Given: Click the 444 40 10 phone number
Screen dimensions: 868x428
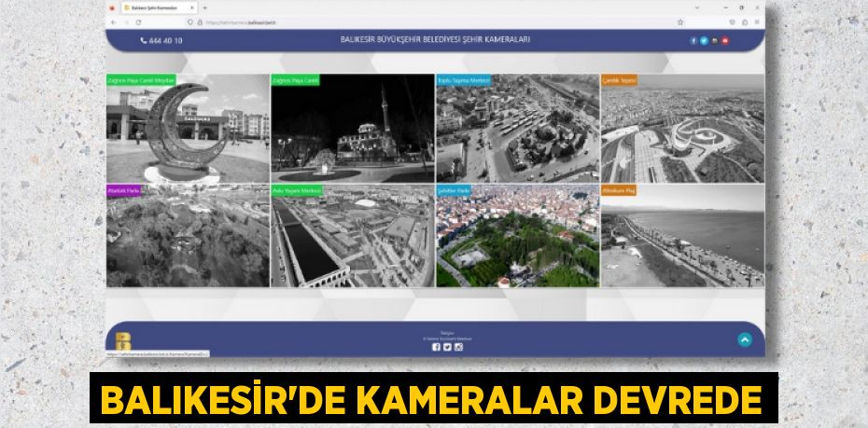Looking at the screenshot, I should tap(161, 41).
